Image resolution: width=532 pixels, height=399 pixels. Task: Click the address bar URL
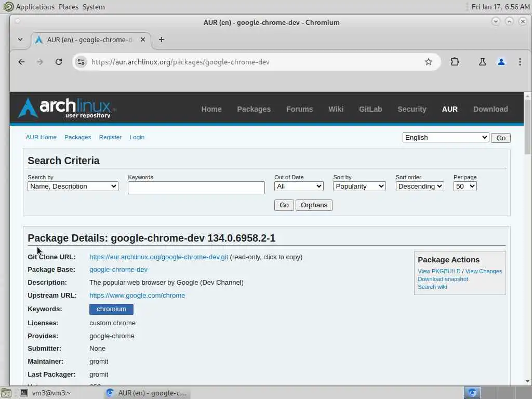pyautogui.click(x=180, y=62)
